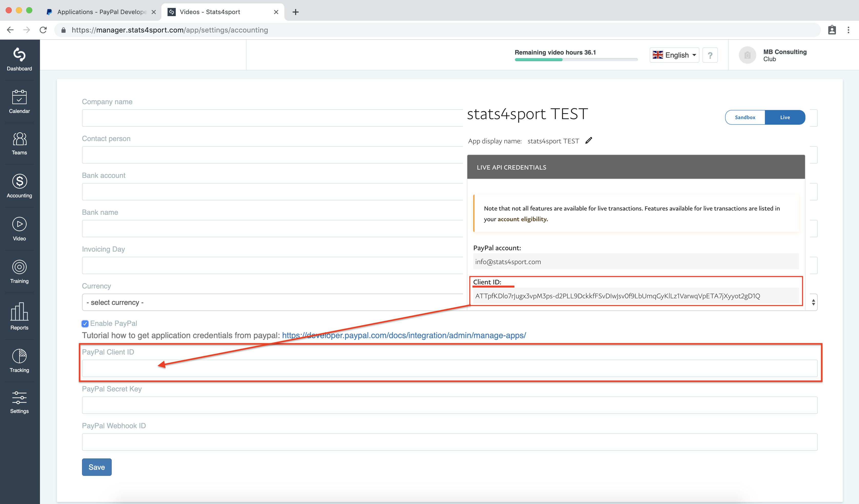Open the Calendar section

(x=19, y=101)
